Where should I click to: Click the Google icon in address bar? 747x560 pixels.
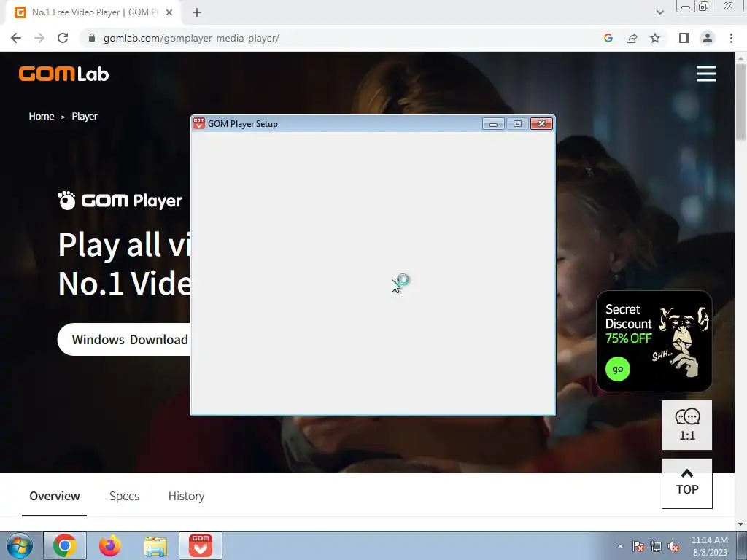coord(608,38)
